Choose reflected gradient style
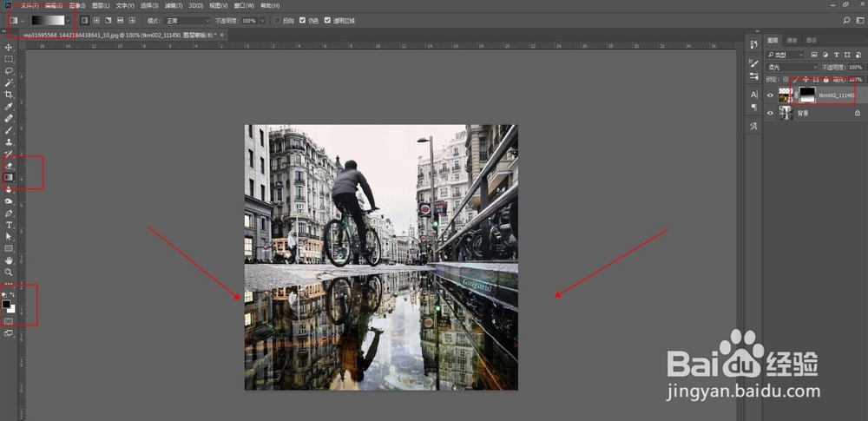The width and height of the screenshot is (868, 421). coord(120,21)
